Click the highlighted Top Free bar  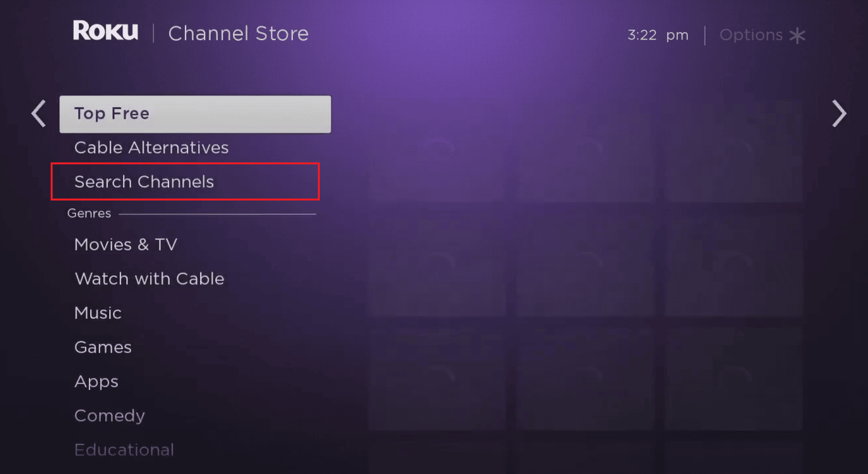(195, 113)
